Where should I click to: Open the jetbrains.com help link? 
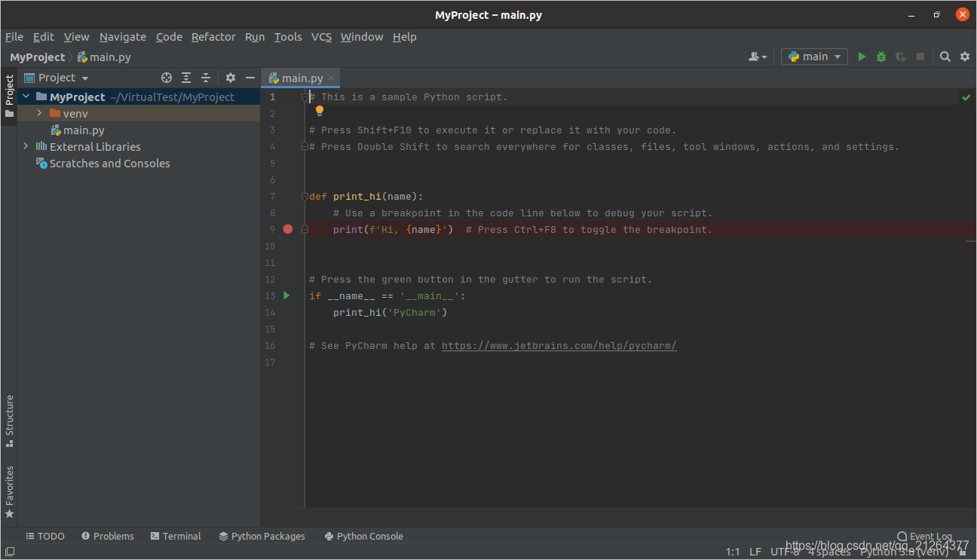pos(559,345)
